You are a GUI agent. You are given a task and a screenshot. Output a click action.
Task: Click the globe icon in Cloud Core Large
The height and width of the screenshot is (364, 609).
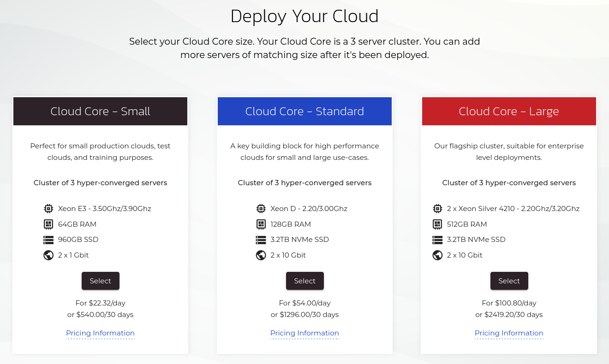(437, 255)
